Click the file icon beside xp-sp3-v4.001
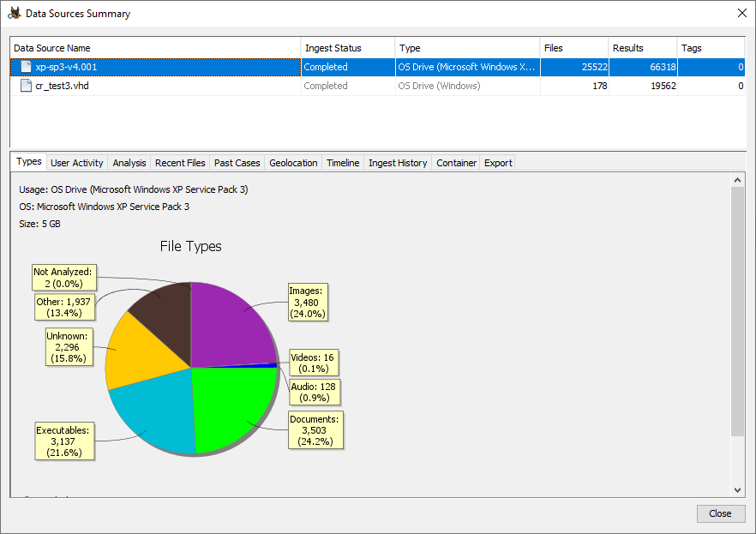The width and height of the screenshot is (756, 534). pyautogui.click(x=26, y=67)
